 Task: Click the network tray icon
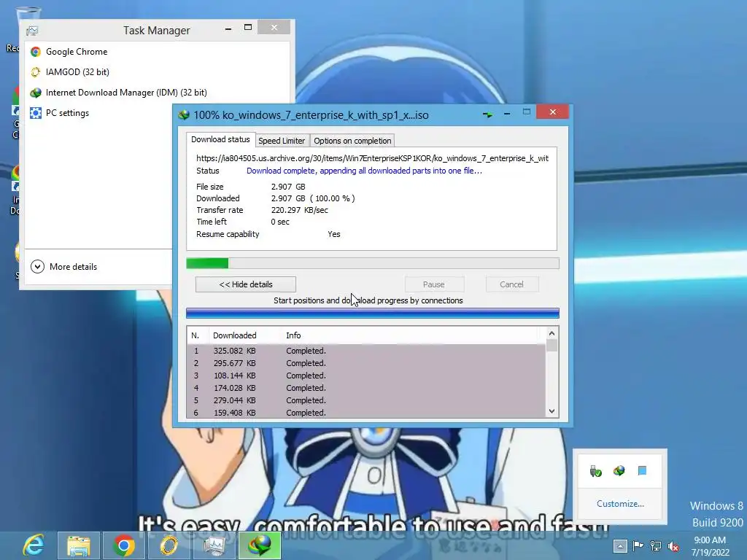pyautogui.click(x=656, y=545)
